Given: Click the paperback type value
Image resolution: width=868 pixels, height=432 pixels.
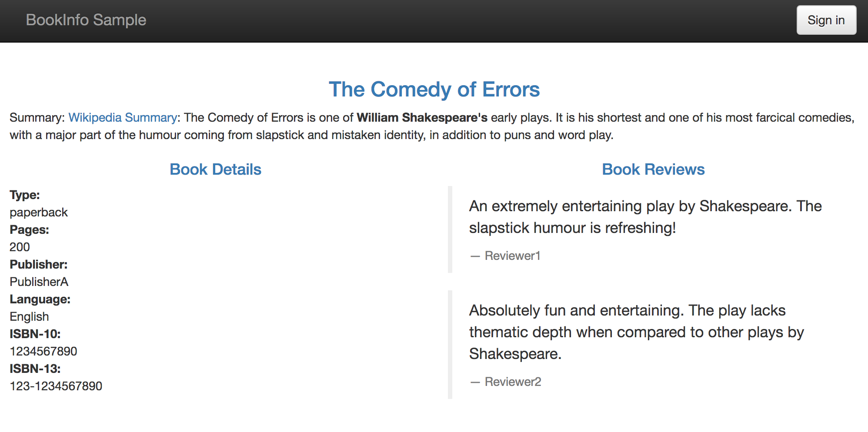Looking at the screenshot, I should pyautogui.click(x=39, y=212).
